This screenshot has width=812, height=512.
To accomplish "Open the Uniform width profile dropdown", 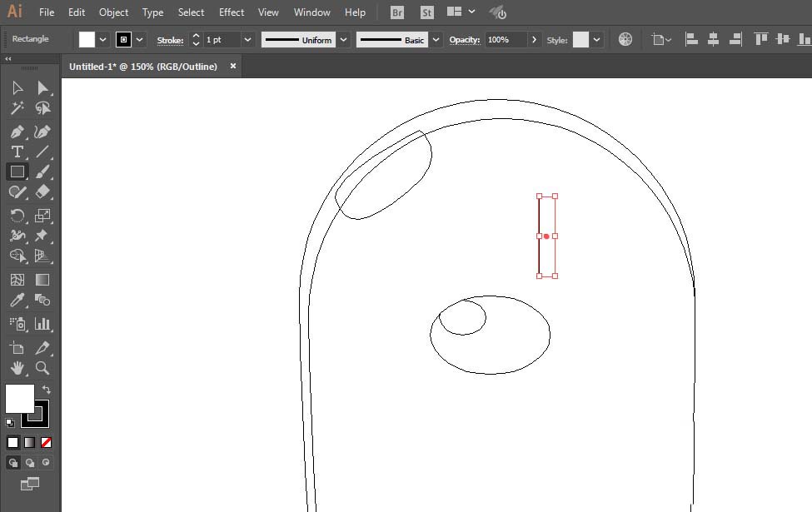I will coord(341,39).
